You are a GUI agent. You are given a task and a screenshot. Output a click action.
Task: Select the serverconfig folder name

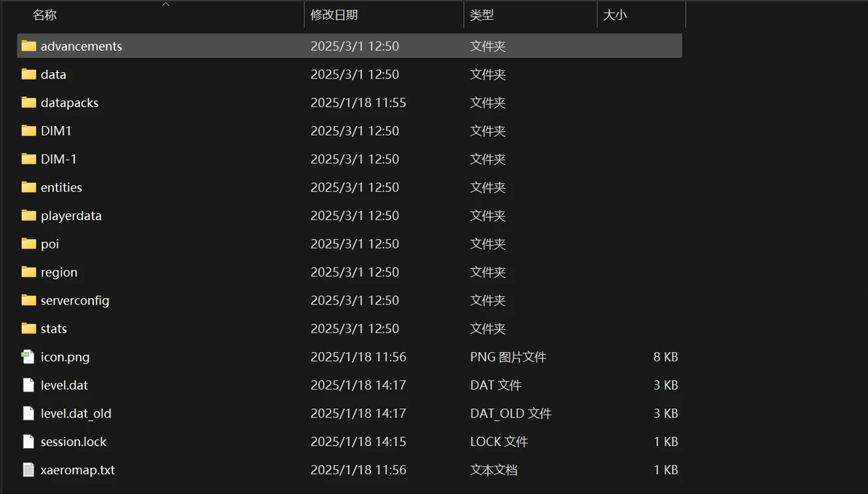(75, 300)
